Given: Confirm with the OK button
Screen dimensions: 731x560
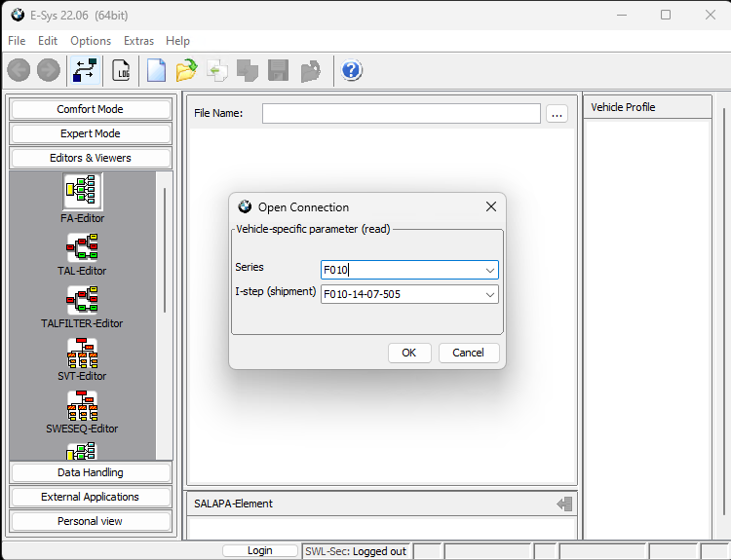Looking at the screenshot, I should pyautogui.click(x=409, y=353).
